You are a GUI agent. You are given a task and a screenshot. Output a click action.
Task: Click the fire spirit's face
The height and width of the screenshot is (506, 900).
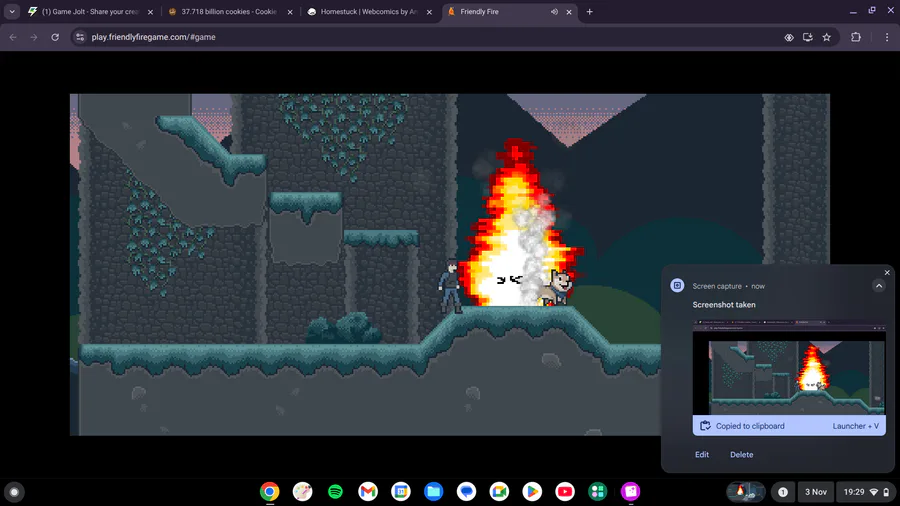(x=509, y=280)
